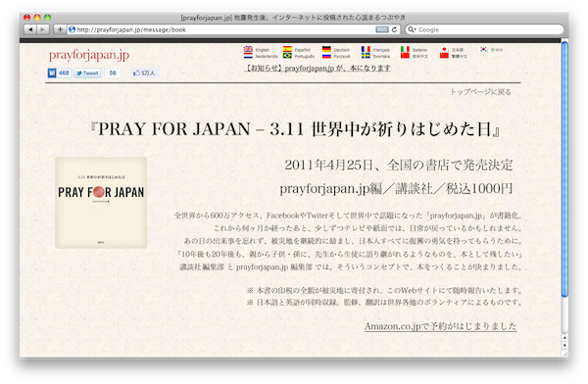Switch language to Français link

pos(381,50)
